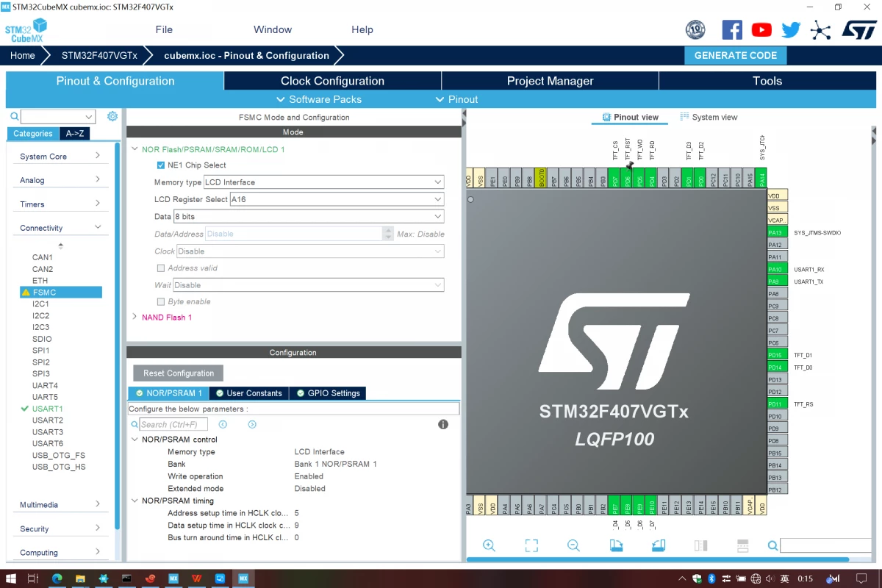Viewport: 882px width, 588px height.
Task: Open the WPS Office taskbar icon
Action: pyautogui.click(x=197, y=578)
